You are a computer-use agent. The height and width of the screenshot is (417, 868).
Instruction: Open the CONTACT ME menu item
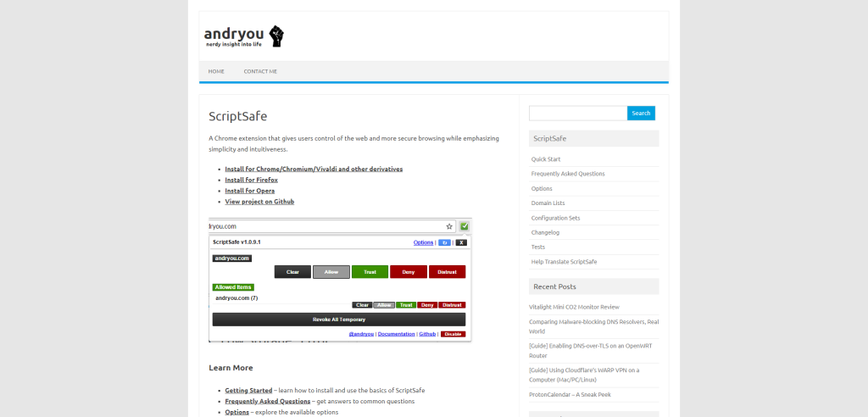(x=260, y=71)
